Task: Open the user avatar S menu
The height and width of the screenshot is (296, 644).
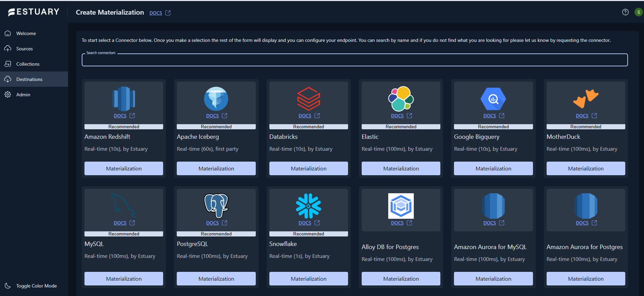Action: click(639, 12)
